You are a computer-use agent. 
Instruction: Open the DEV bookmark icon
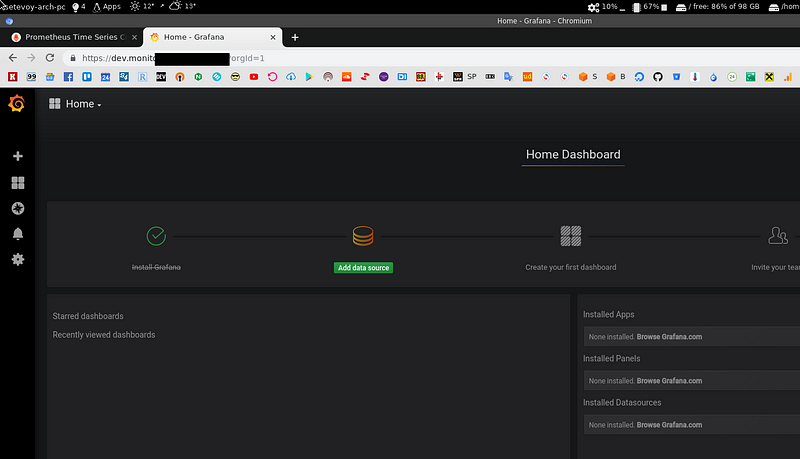tap(161, 76)
